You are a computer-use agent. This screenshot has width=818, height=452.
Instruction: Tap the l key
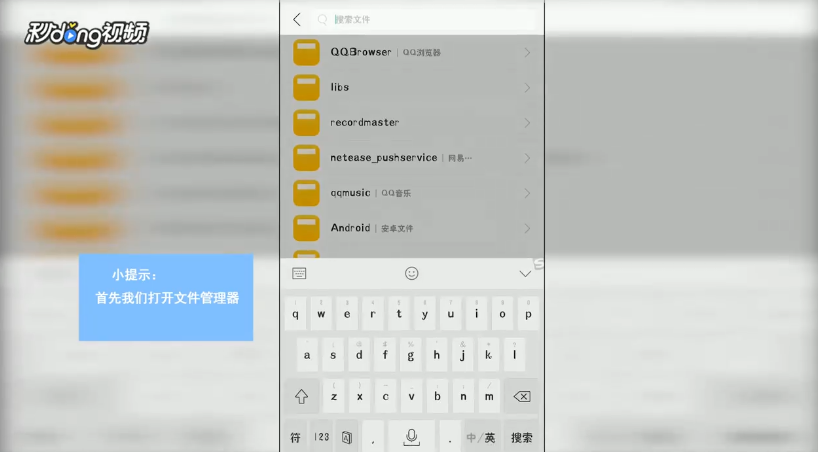[514, 355]
